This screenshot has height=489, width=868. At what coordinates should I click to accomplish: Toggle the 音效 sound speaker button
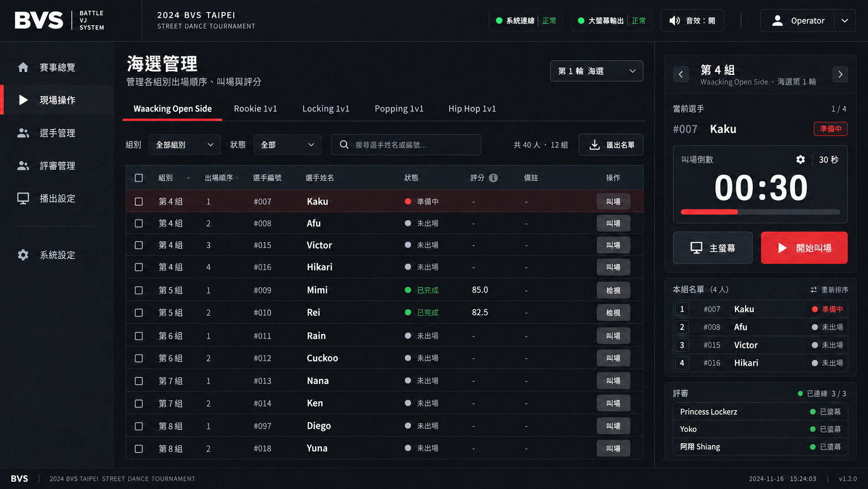coord(692,21)
